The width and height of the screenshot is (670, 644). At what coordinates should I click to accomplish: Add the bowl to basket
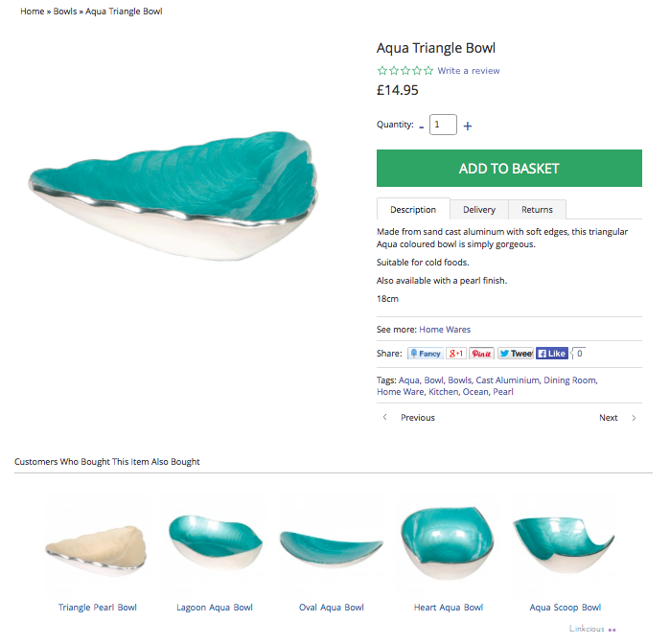(x=509, y=168)
